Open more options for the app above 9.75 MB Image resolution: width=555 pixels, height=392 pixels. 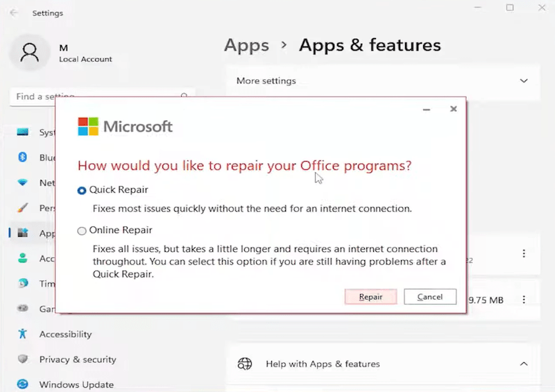pyautogui.click(x=524, y=253)
